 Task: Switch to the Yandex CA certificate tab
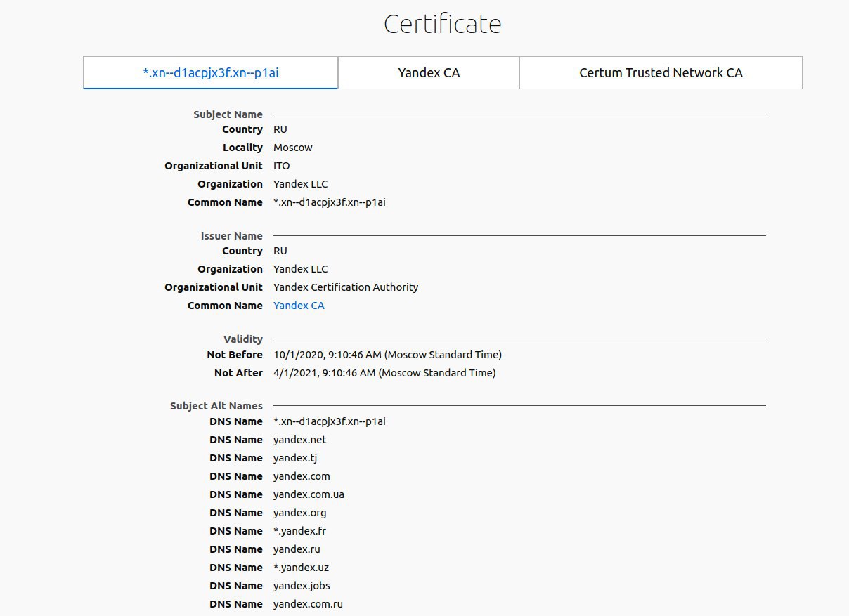click(429, 72)
